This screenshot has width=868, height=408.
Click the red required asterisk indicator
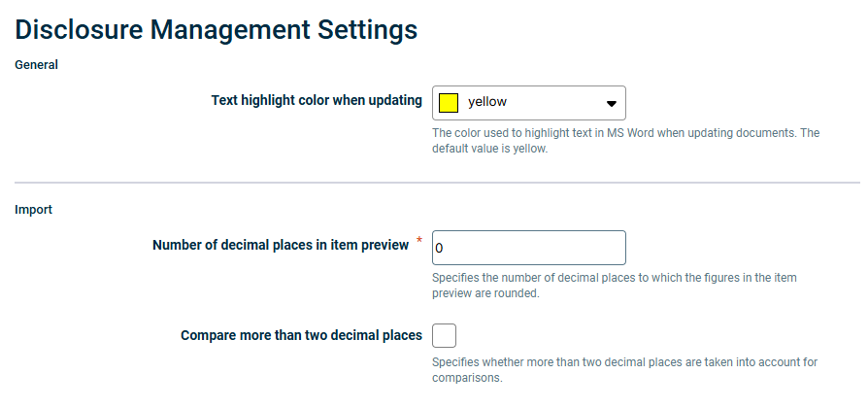(x=419, y=240)
